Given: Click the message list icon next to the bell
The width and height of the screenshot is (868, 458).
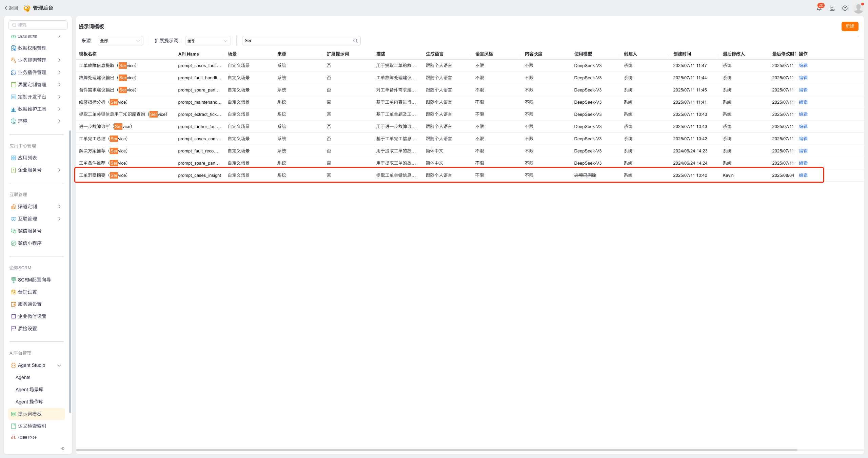Looking at the screenshot, I should tap(832, 8).
